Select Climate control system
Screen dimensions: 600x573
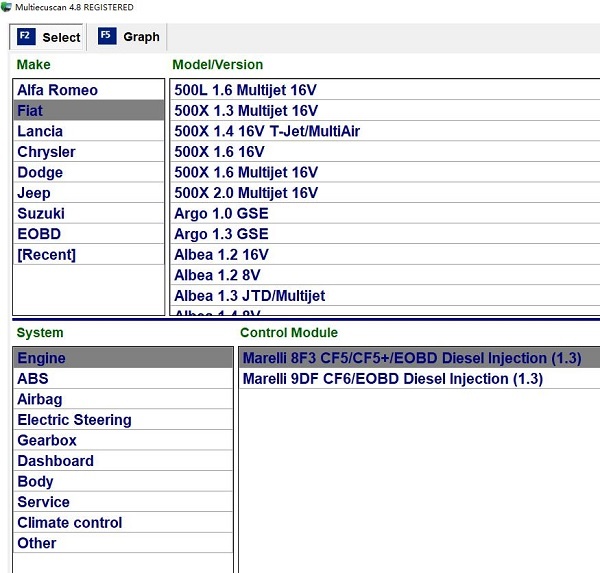pyautogui.click(x=70, y=522)
